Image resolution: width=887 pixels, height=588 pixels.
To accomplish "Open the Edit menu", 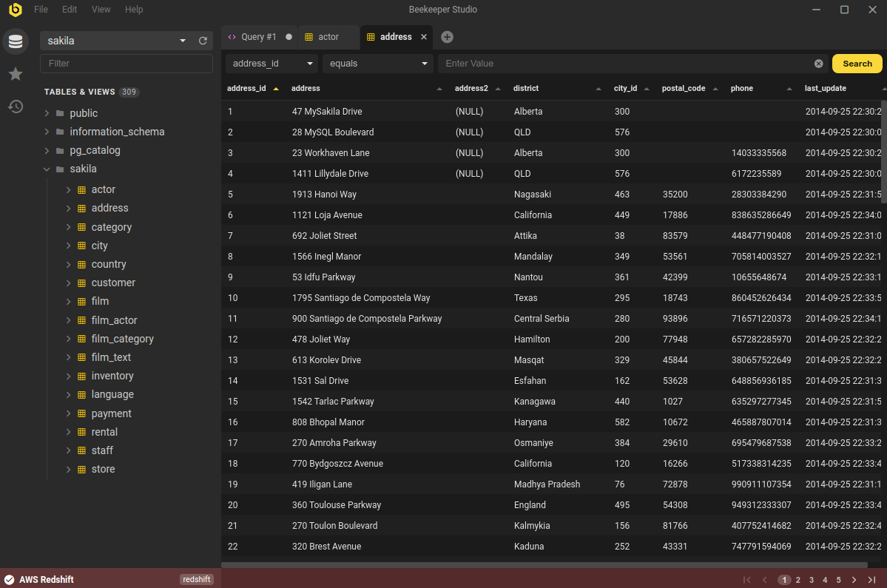I will (x=70, y=10).
